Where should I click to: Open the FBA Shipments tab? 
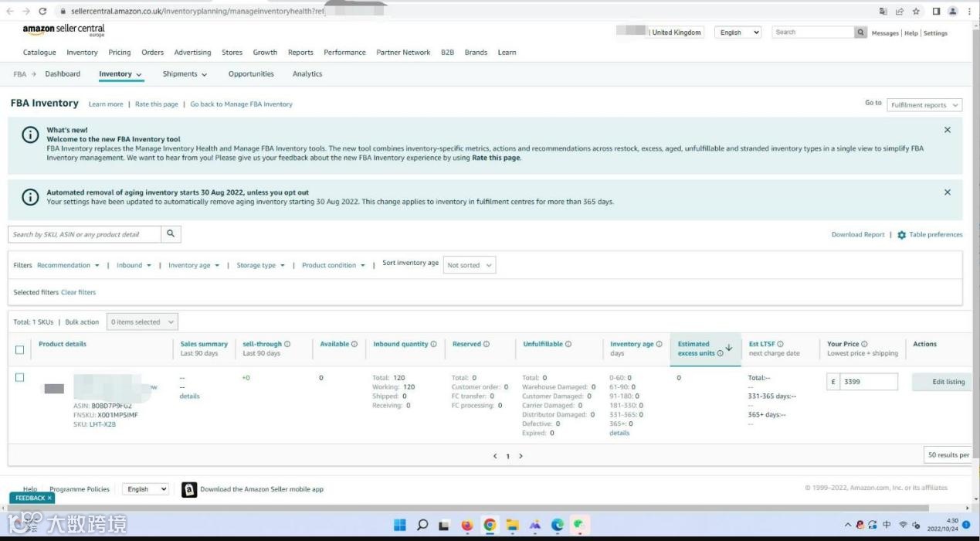pyautogui.click(x=185, y=74)
